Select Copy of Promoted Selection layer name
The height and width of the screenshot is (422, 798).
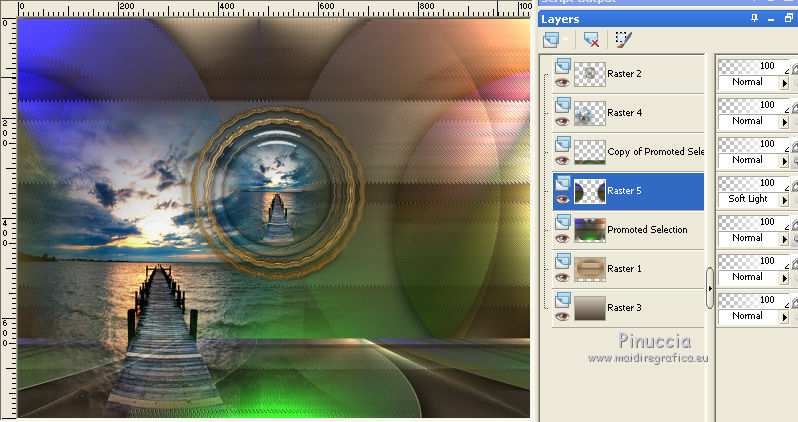click(656, 152)
